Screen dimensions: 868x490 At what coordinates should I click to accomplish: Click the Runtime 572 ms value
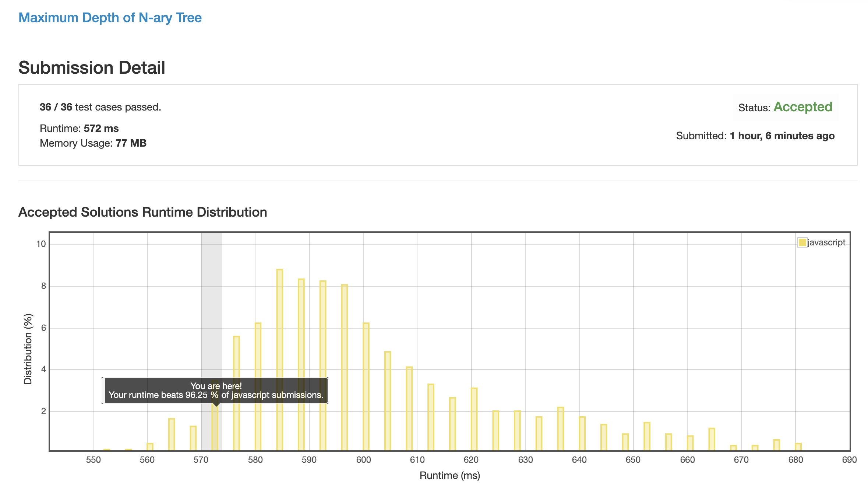[101, 128]
